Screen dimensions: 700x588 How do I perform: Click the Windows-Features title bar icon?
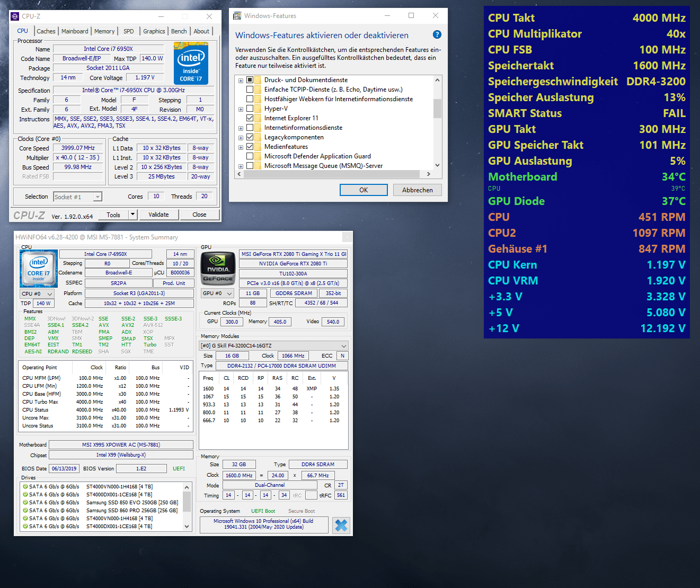(x=237, y=16)
